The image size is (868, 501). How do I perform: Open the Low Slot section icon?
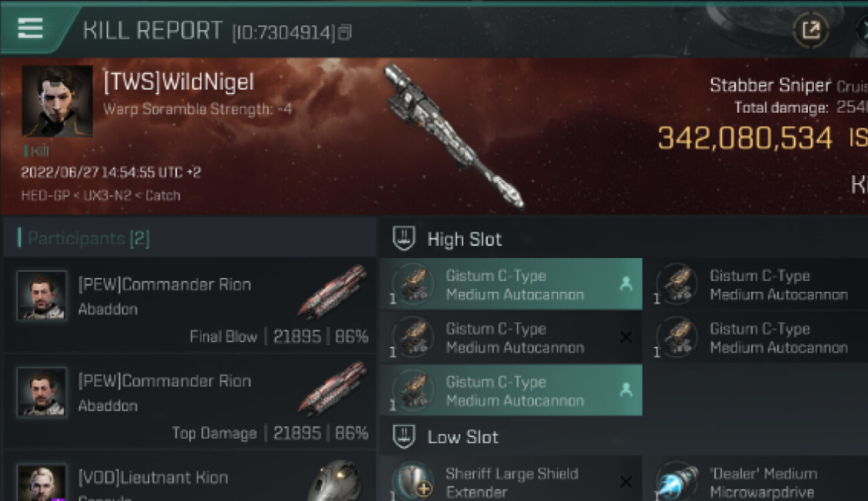tap(403, 437)
